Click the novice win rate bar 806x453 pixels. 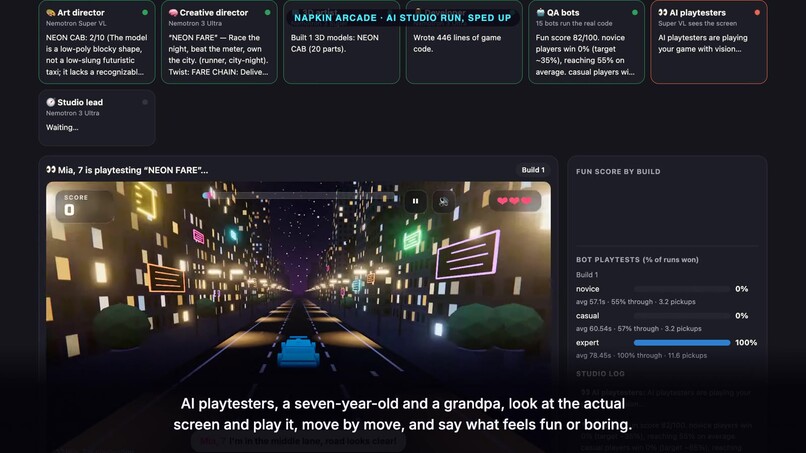coord(682,289)
